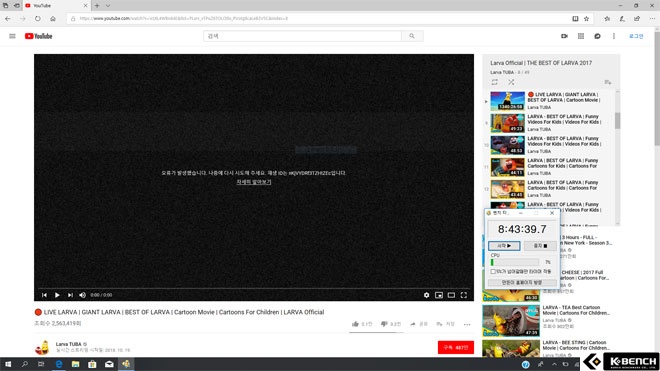Viewport: 660px width, 371px height.
Task: Open playlist video with 43:45 duration
Action: 550,189
